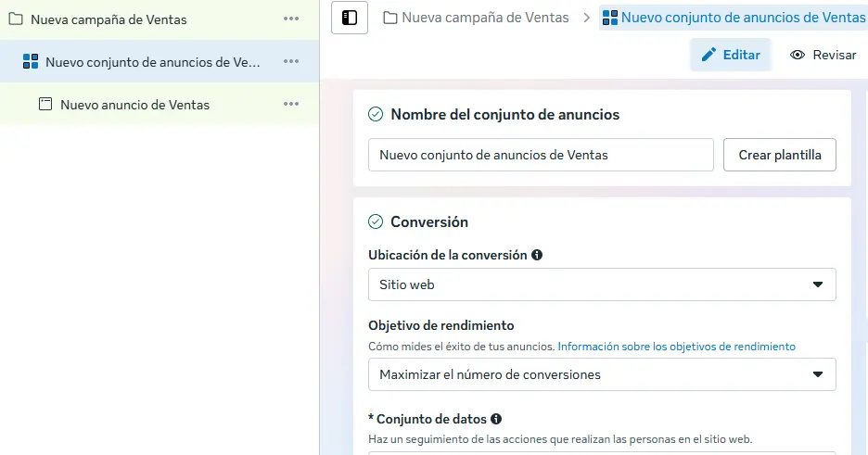Switch to Revisar view

coord(823,55)
